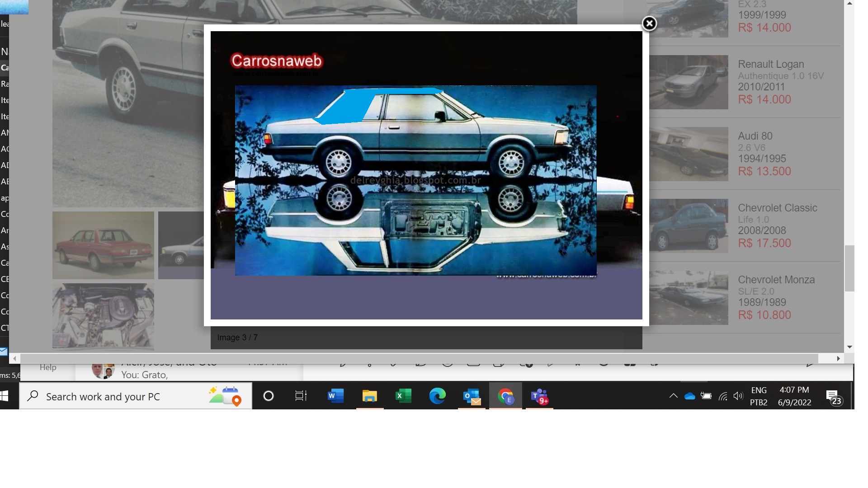Click the mail envelope icon at left edge

(4, 351)
